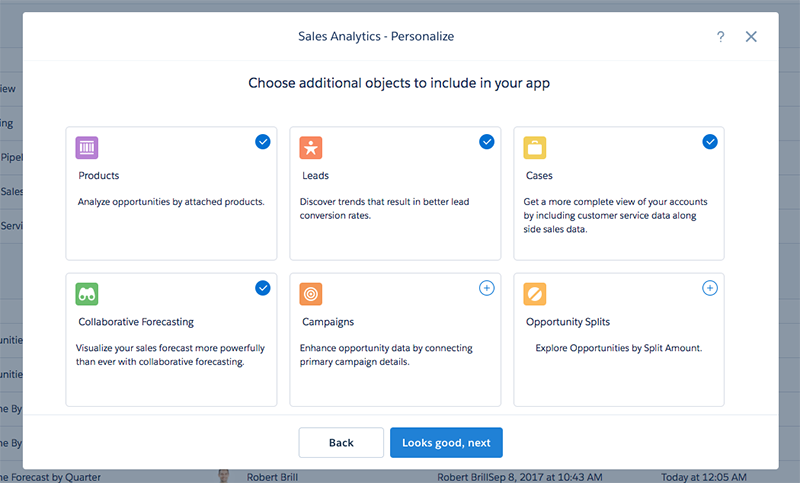Click 'Choose additional objects' heading

coord(399,83)
